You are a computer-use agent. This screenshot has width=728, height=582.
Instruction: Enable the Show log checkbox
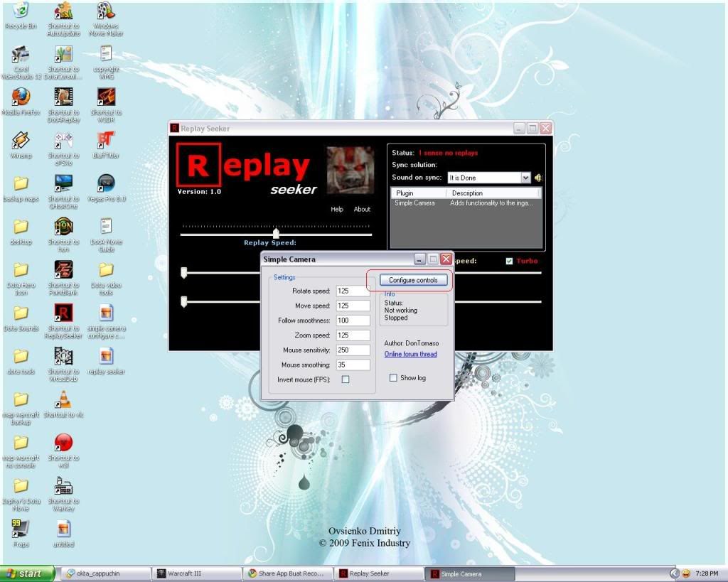[393, 378]
